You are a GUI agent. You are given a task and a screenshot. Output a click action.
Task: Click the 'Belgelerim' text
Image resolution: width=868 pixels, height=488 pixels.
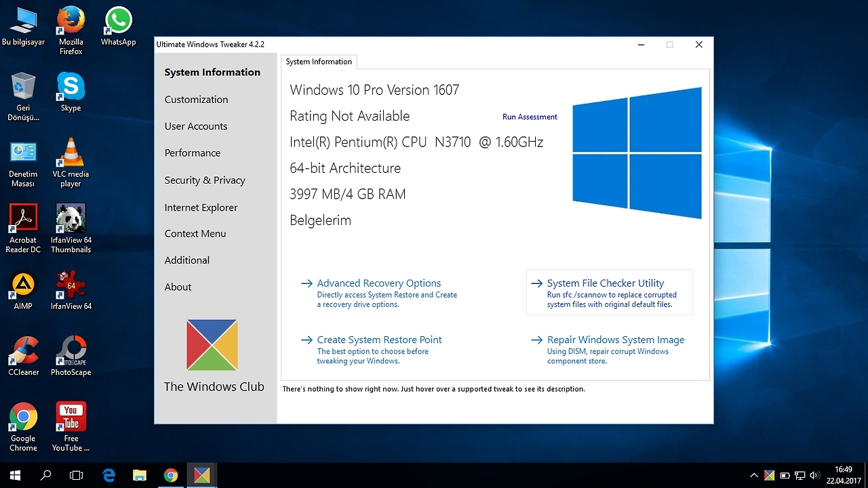click(321, 221)
